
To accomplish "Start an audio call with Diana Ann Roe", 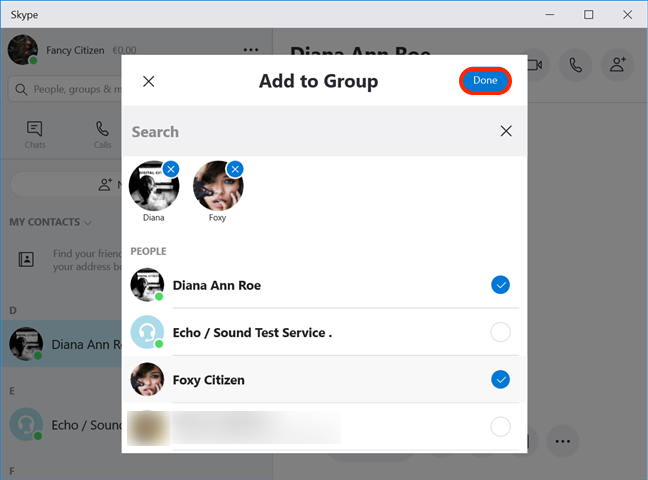I will pos(575,65).
